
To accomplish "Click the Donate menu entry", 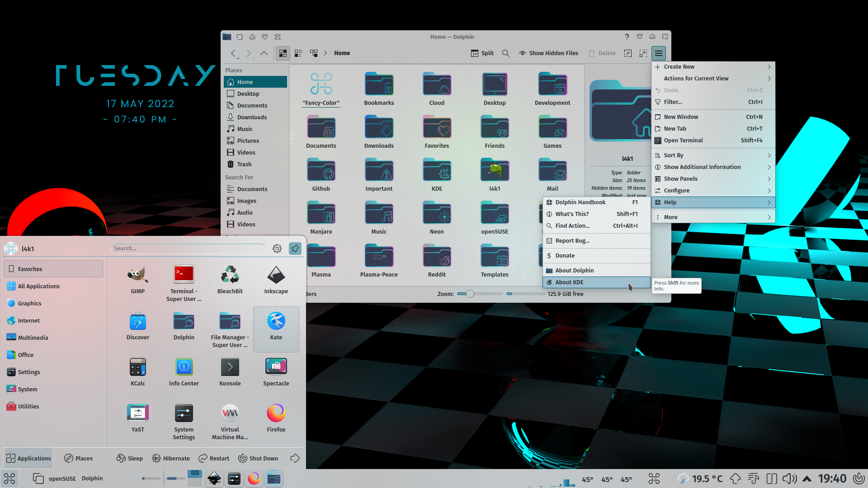I will pyautogui.click(x=597, y=256).
